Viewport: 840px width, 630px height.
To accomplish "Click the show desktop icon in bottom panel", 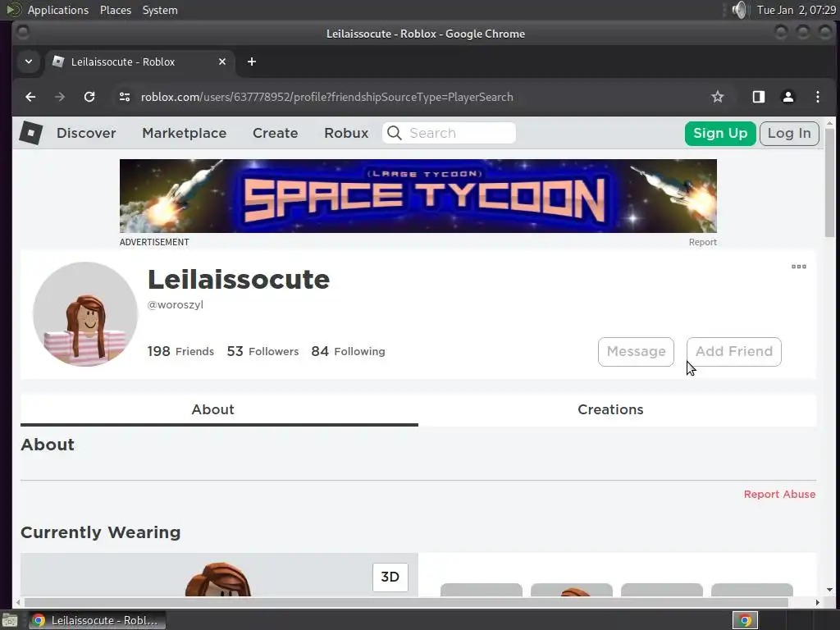I will point(10,620).
